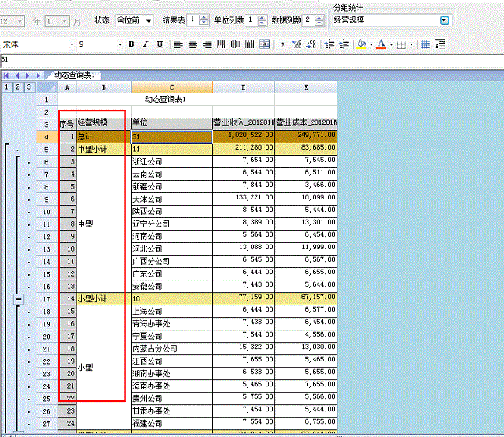Select column D header
Image resolution: width=504 pixels, height=437 pixels.
243,87
